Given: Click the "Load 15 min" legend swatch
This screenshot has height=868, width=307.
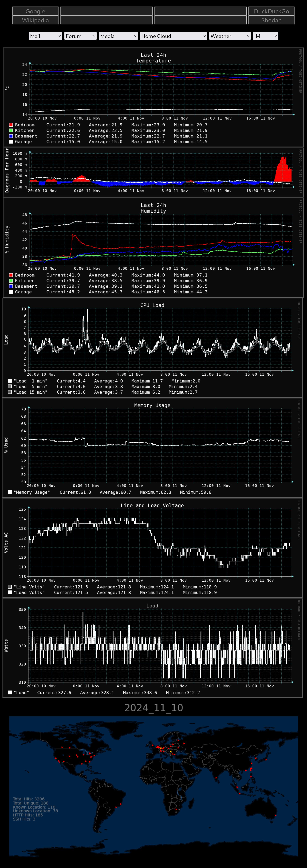Looking at the screenshot, I should (10, 392).
